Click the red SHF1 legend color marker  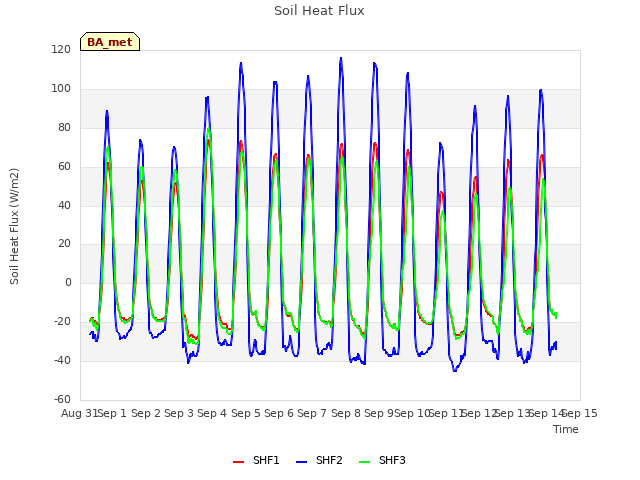(x=238, y=462)
